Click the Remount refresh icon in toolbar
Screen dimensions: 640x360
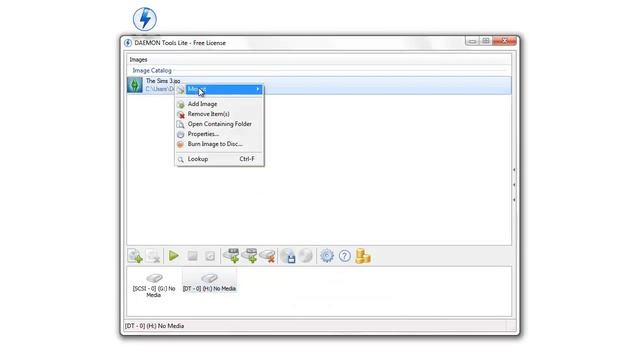pyautogui.click(x=210, y=256)
